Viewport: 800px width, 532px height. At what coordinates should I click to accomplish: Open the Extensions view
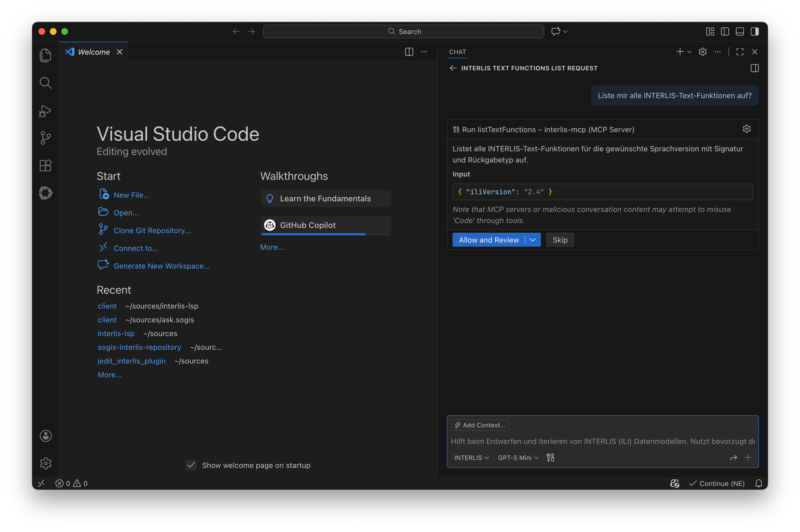(x=45, y=166)
